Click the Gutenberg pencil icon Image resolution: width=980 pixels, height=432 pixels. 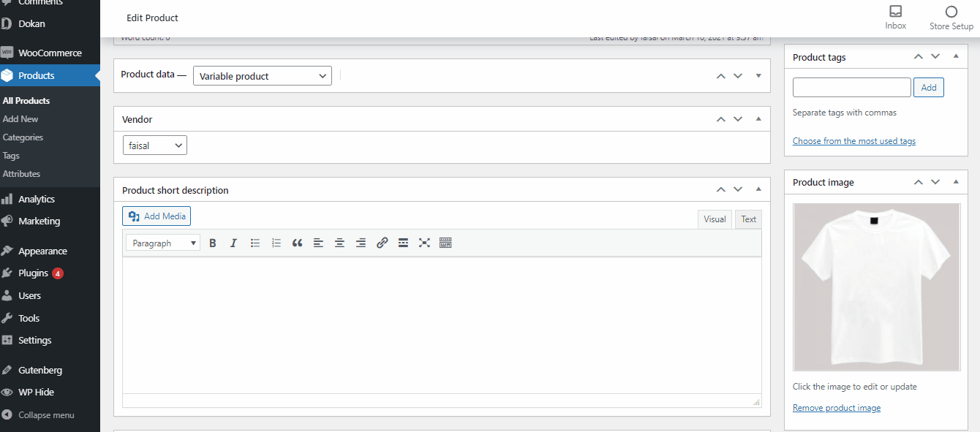[7, 370]
